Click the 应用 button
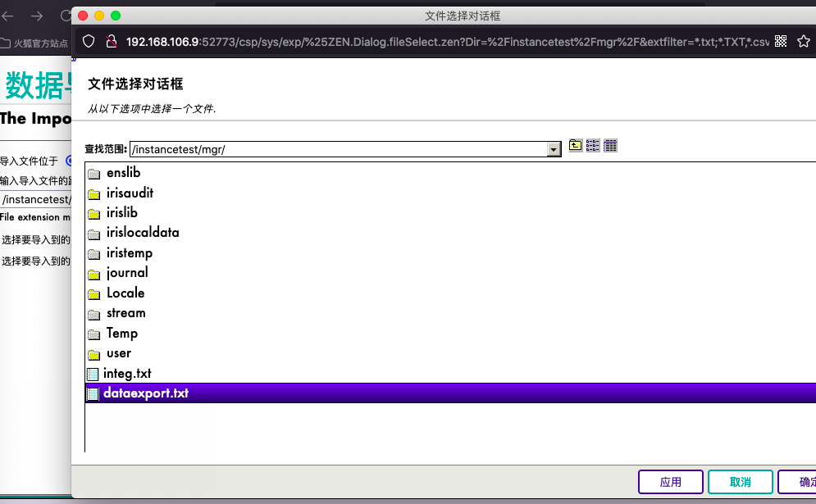This screenshot has height=504, width=816. 670,481
